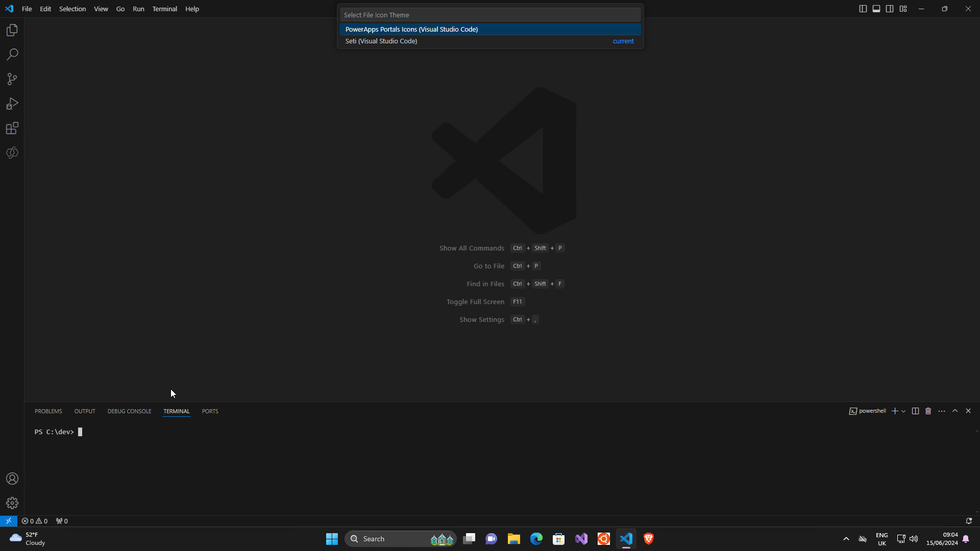
Task: Open the Customize Layout dropdown
Action: pos(903,9)
